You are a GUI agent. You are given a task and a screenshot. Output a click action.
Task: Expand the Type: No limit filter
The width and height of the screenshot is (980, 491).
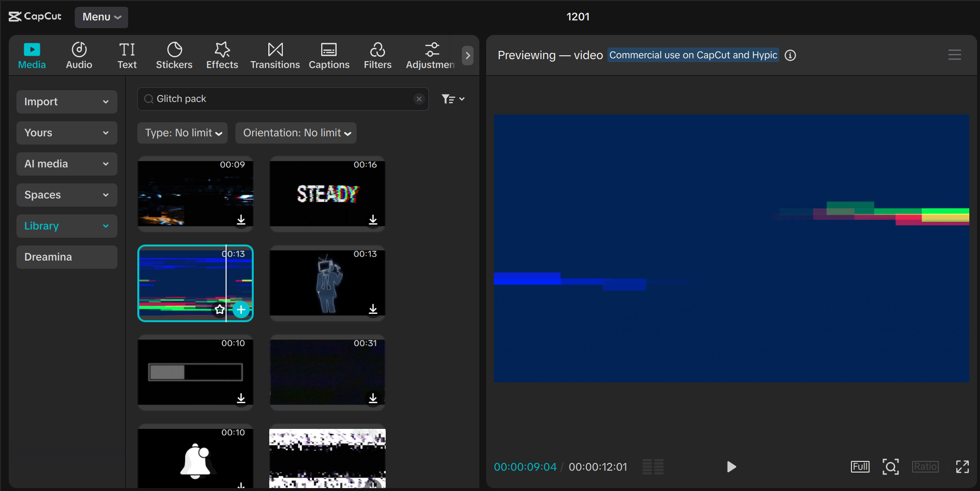182,132
